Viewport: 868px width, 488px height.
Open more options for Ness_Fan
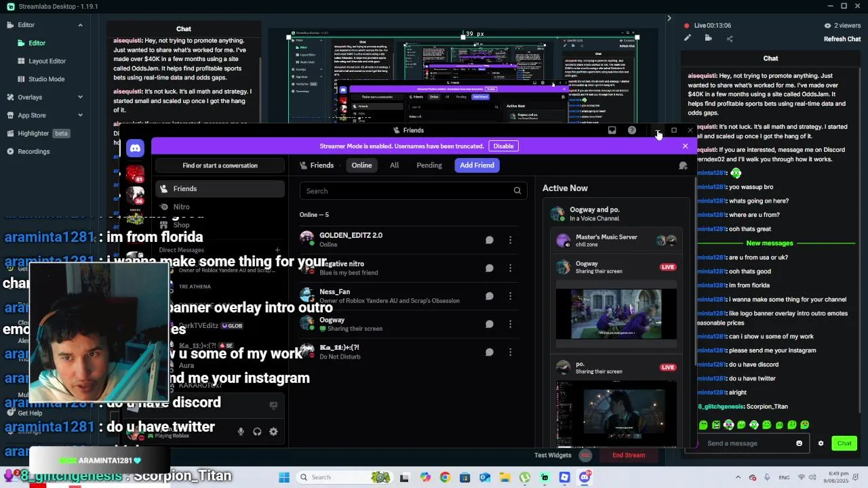click(x=510, y=296)
